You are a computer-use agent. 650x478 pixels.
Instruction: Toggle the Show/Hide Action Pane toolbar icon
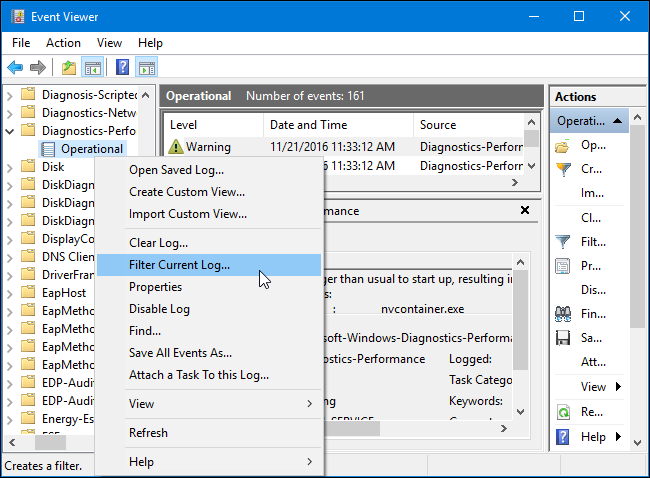pyautogui.click(x=147, y=67)
